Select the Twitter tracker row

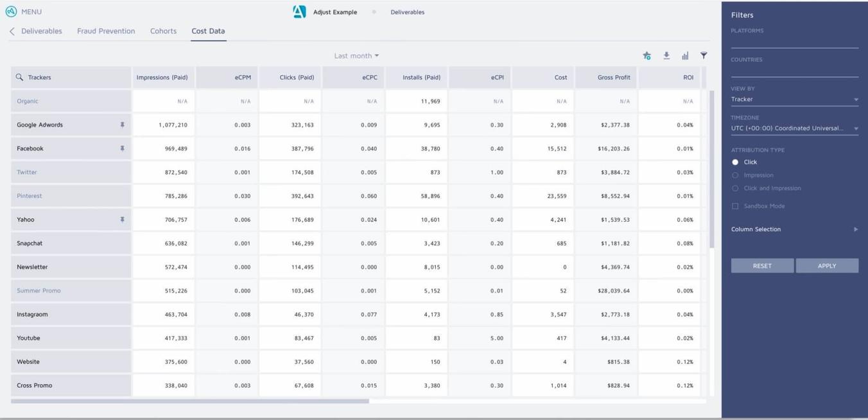click(71, 172)
